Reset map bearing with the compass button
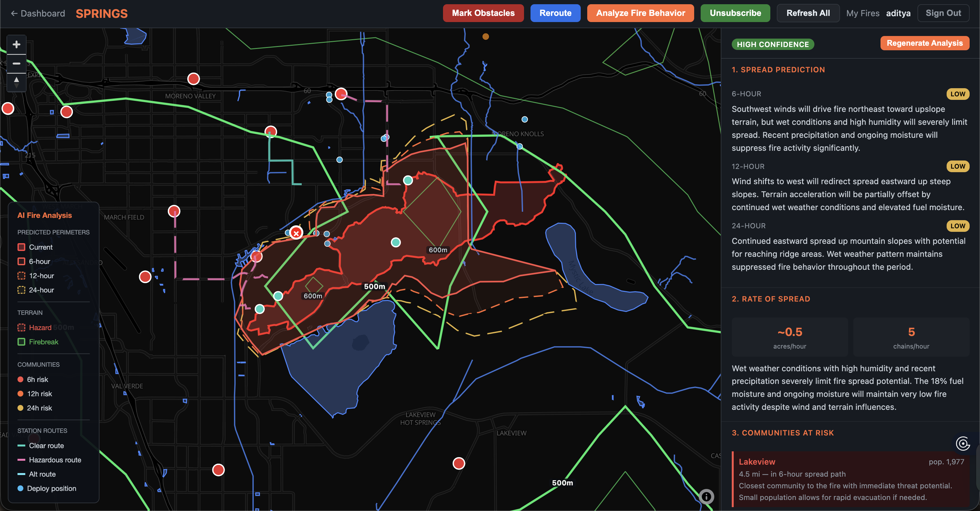Image resolution: width=980 pixels, height=511 pixels. click(16, 82)
